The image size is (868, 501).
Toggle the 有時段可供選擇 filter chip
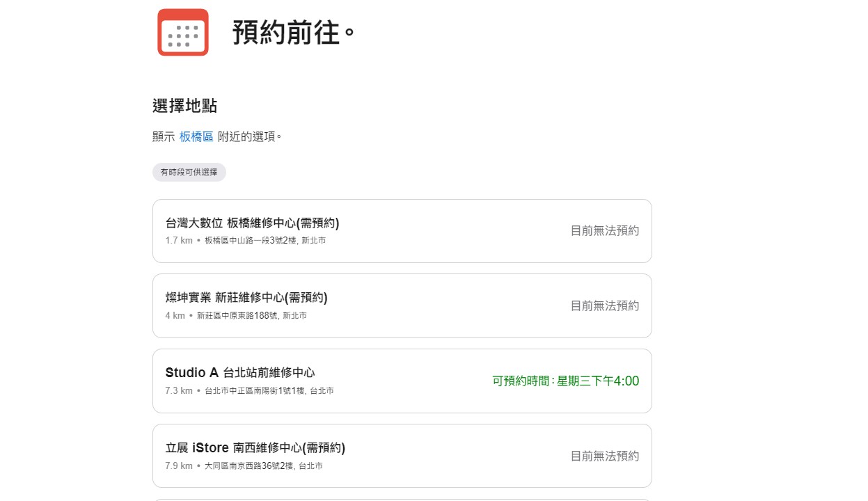tap(189, 172)
